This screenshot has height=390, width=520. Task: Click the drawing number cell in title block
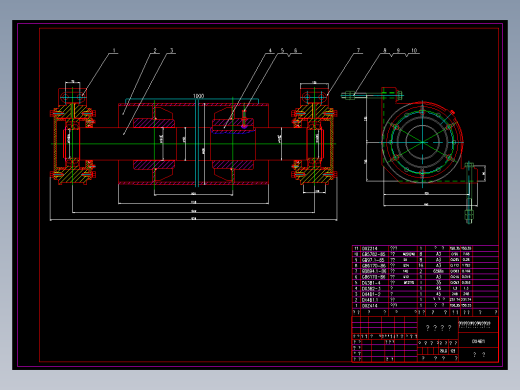[478, 341]
